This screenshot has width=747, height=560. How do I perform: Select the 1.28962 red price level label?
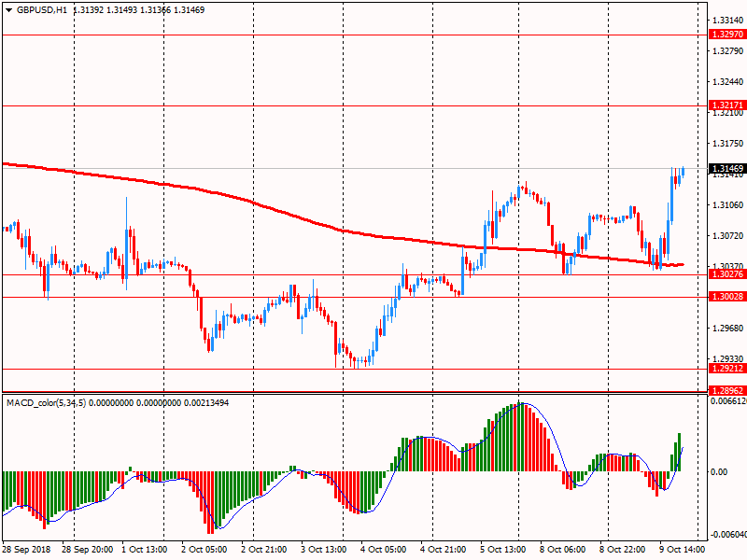(727, 390)
